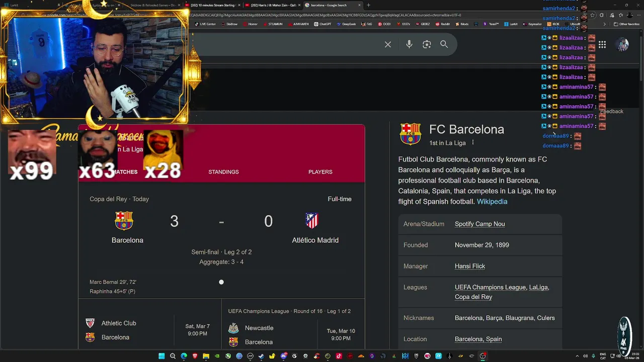Switch to the Players tab

(320, 172)
